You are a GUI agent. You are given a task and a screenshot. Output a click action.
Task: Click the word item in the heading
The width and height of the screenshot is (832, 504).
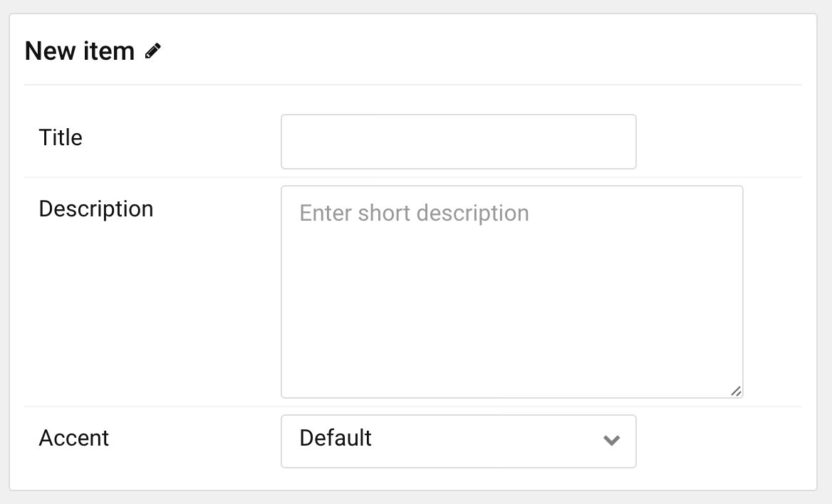click(x=108, y=51)
